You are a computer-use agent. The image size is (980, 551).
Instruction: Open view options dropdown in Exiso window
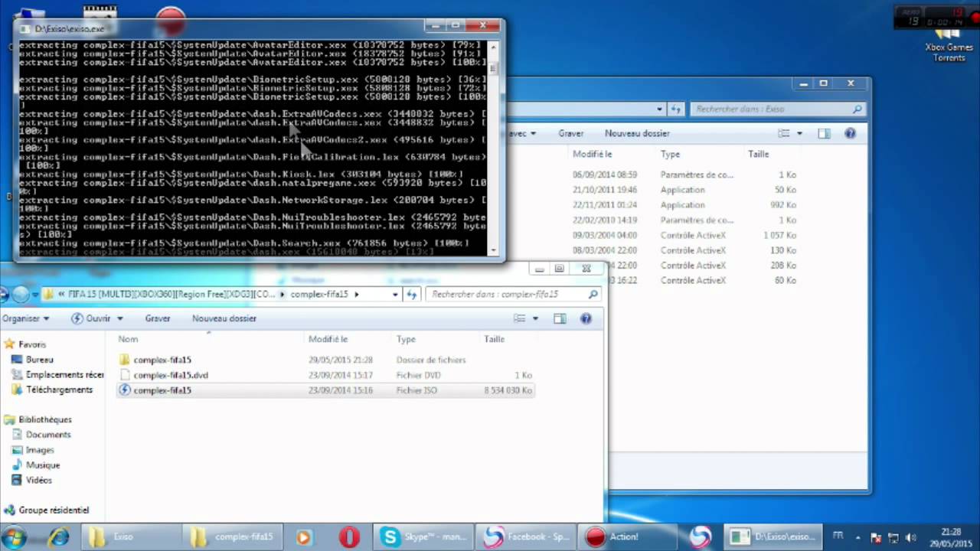[799, 133]
